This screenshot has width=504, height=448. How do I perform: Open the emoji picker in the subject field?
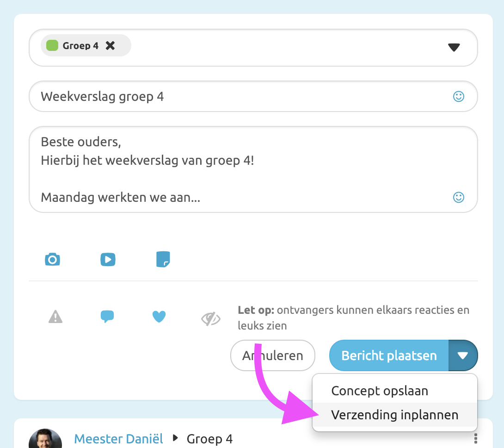458,96
